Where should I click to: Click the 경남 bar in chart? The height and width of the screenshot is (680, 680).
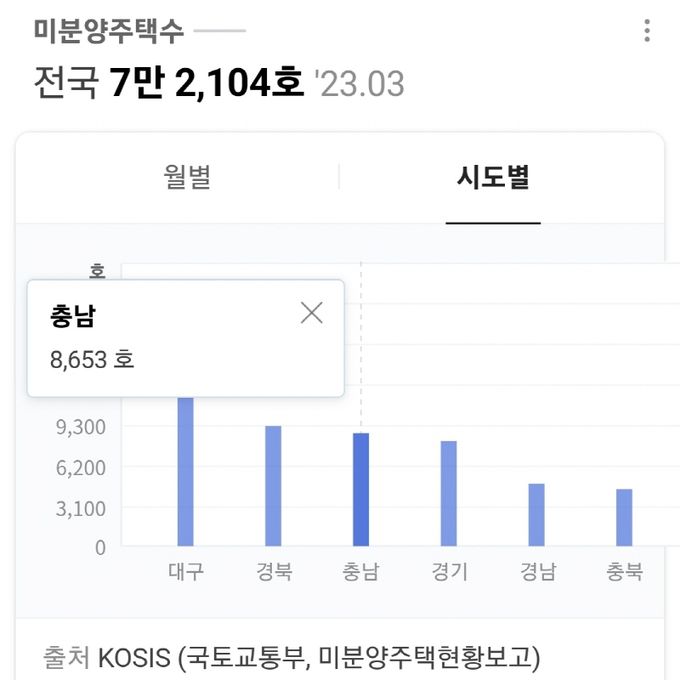(x=536, y=515)
